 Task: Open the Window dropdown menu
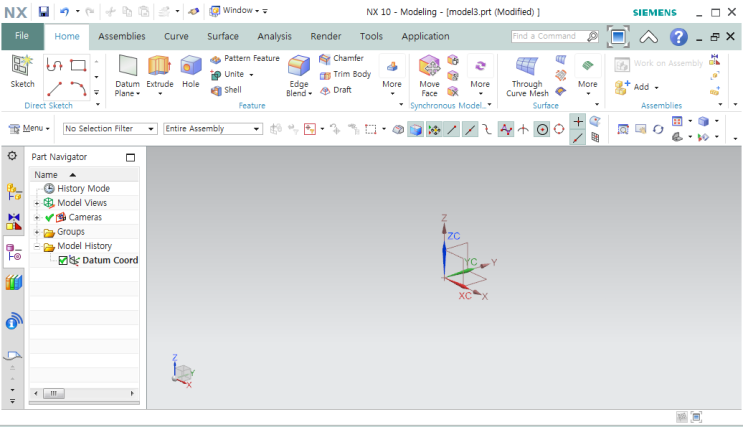point(235,10)
